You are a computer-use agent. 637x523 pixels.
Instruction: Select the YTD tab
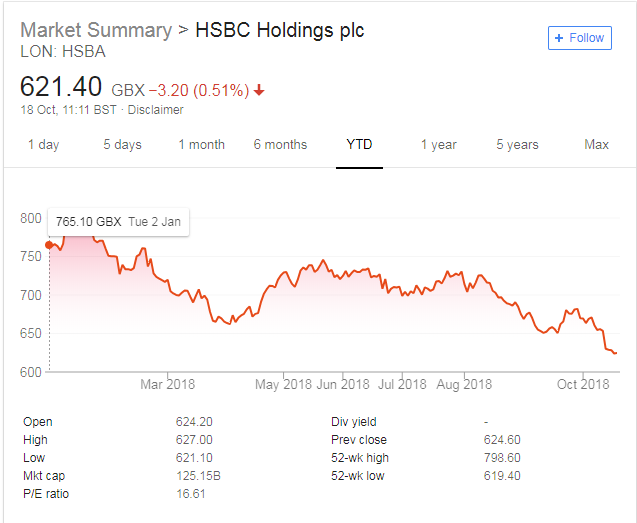359,145
